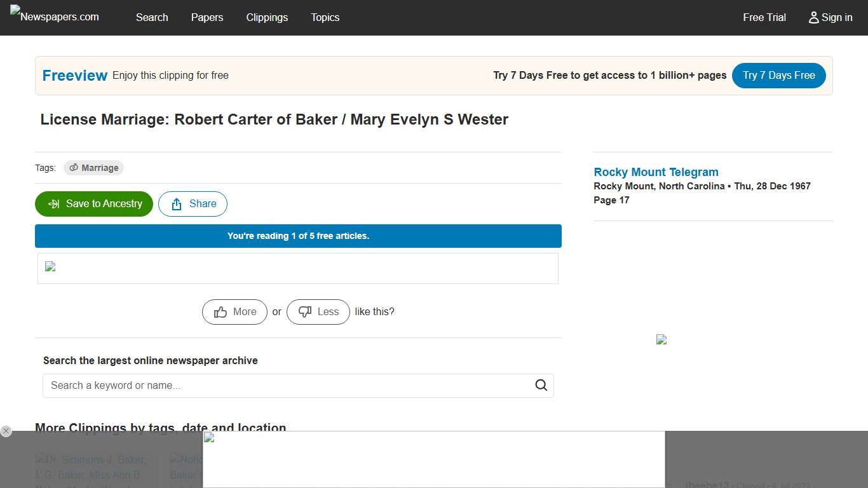This screenshot has height=488, width=868.
Task: Click the Sign in person icon
Action: click(x=814, y=18)
